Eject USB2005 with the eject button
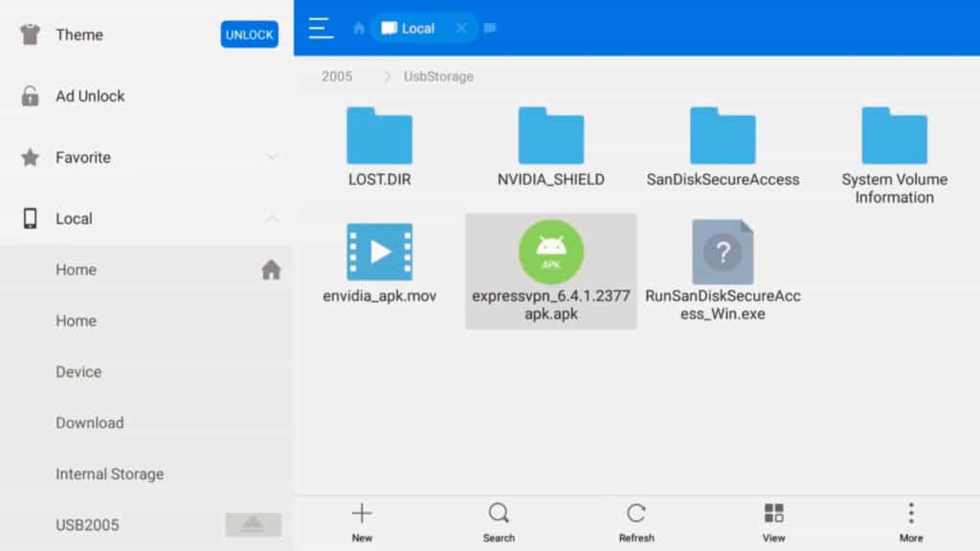This screenshot has width=980, height=551. coord(253,525)
